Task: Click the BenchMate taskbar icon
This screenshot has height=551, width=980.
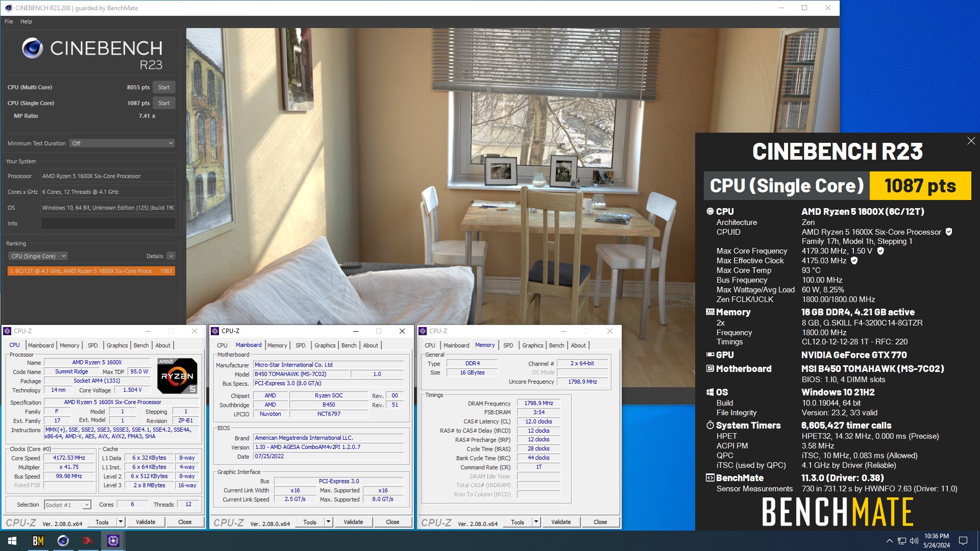Action: tap(38, 541)
